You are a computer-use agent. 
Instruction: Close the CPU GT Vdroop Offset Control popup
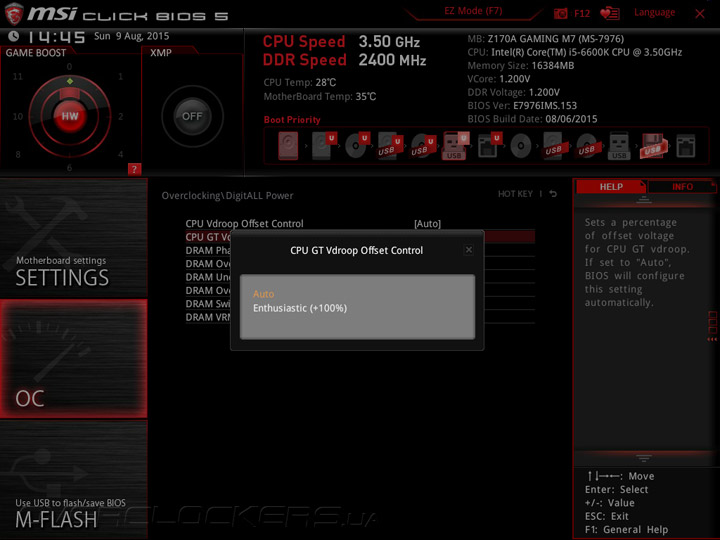(468, 250)
